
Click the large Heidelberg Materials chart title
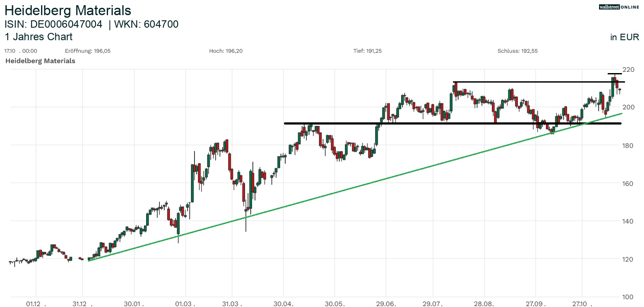coord(68,10)
